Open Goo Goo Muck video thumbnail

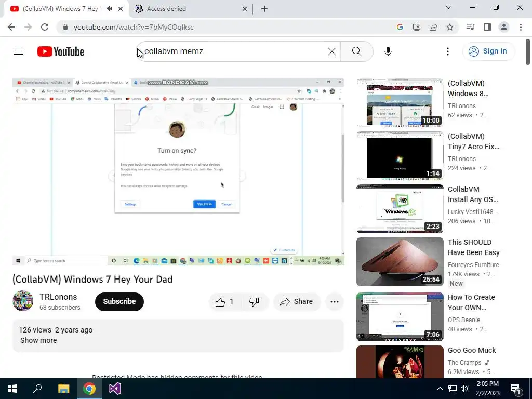(x=400, y=362)
